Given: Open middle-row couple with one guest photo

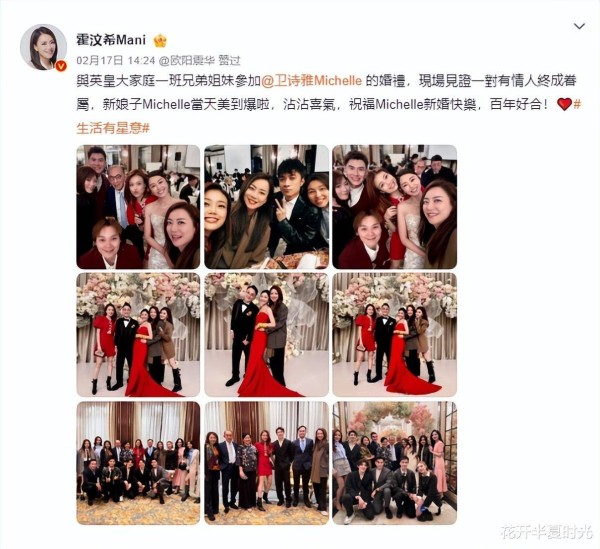Looking at the screenshot, I should (266, 335).
